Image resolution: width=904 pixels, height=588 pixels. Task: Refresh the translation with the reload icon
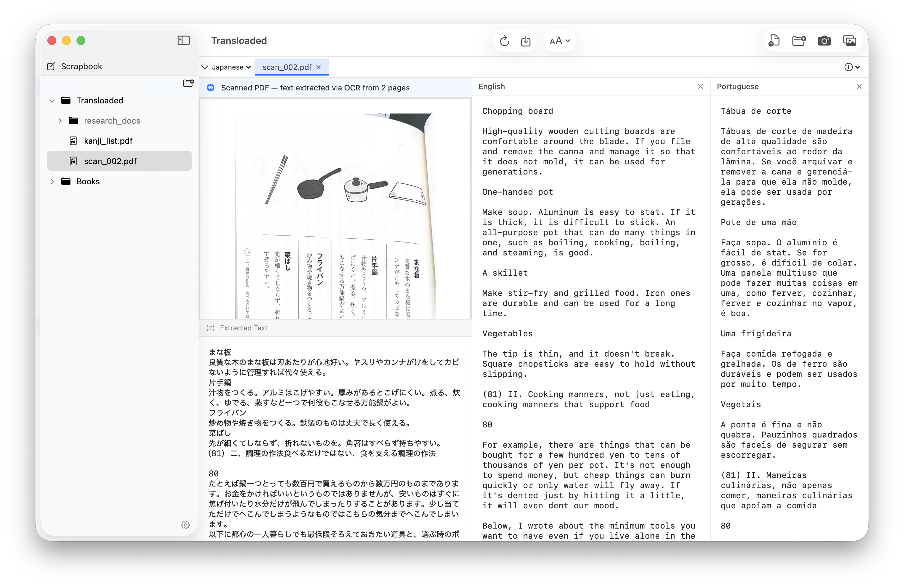pyautogui.click(x=504, y=40)
